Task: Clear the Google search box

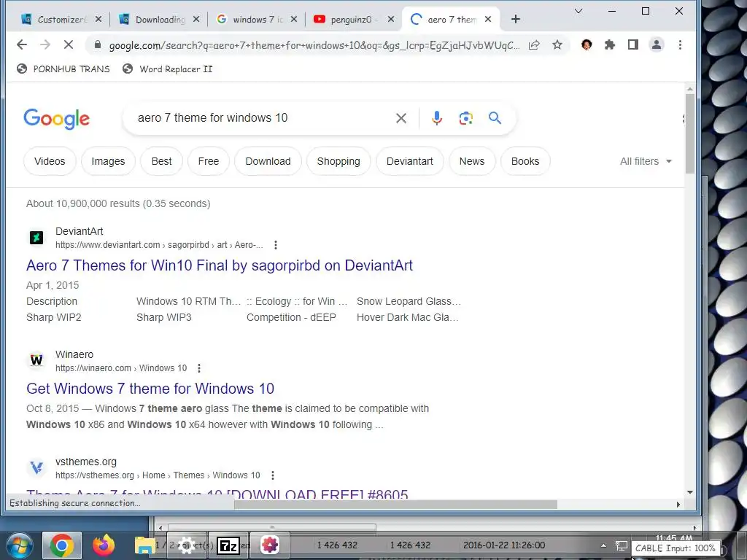Action: (x=401, y=118)
